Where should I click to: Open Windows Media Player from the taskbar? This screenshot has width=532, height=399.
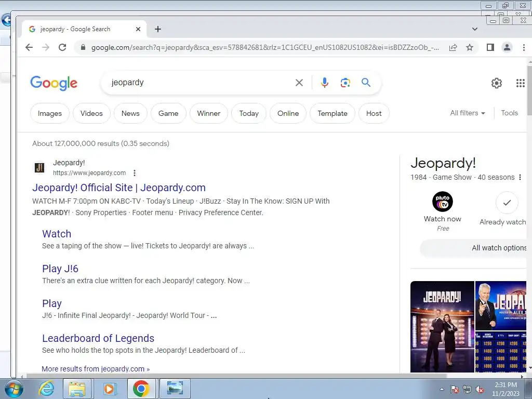[x=109, y=389]
